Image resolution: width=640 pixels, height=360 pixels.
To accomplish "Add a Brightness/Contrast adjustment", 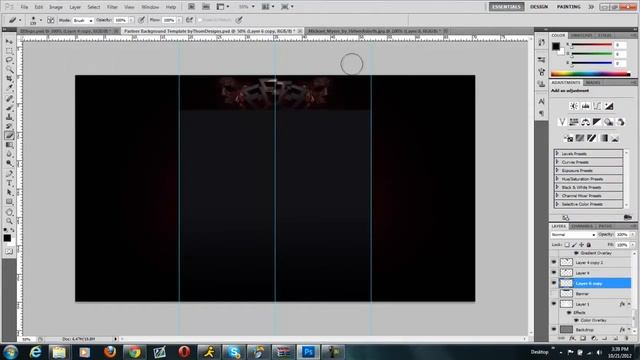I will pos(573,106).
